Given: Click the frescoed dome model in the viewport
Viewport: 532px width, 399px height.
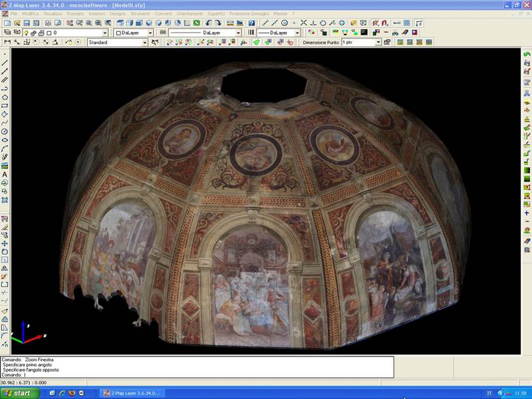Looking at the screenshot, I should [x=266, y=205].
